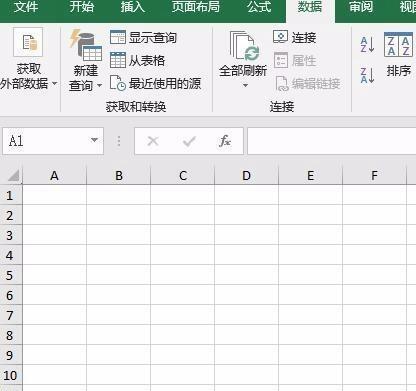Switch to the 开始 ribbon tab

coord(82,7)
